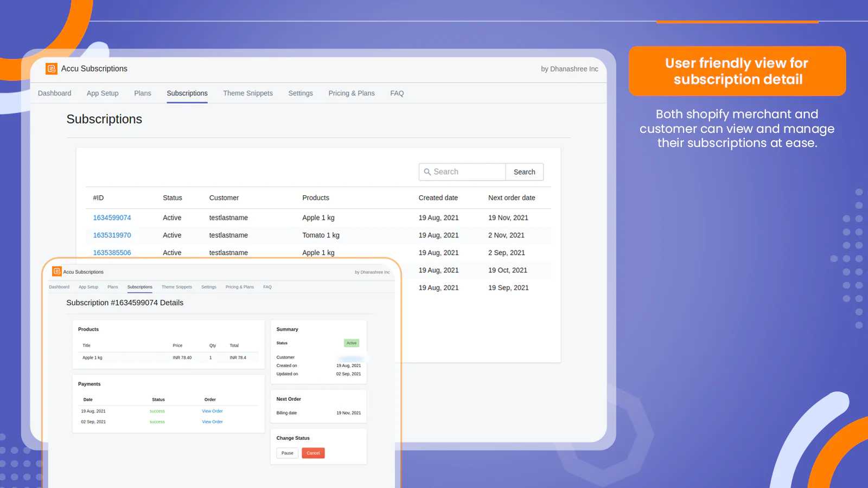This screenshot has height=488, width=868.
Task: Open the Dashboard tab in the main window
Action: point(54,93)
